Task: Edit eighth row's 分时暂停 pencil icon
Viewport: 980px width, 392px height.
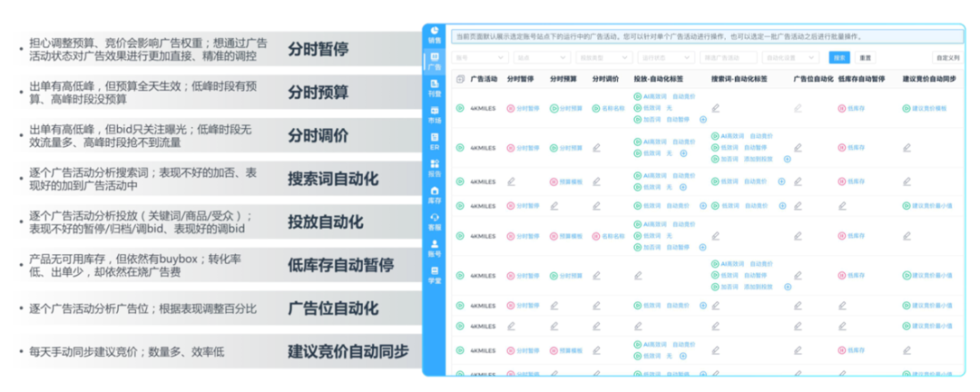Action: [511, 326]
